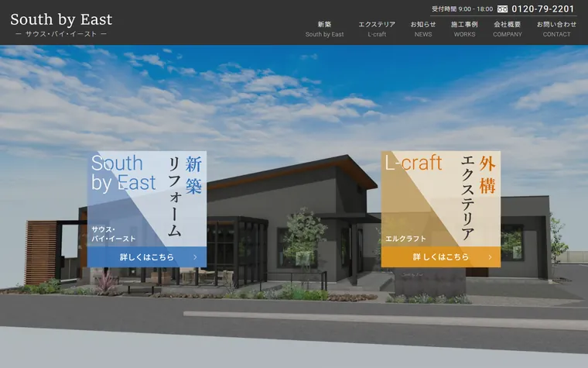Click the エルクラフト label
Viewport: 588px width, 368px height.
coord(405,239)
